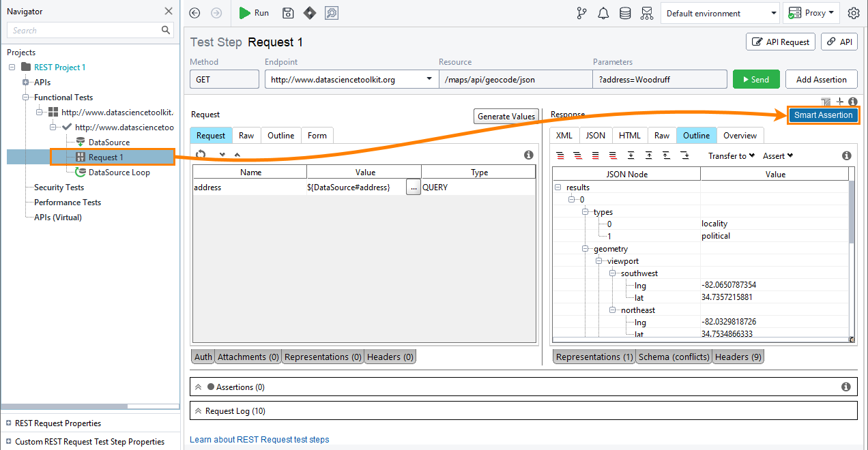Click the first down-arrow-to-line icon in the Outline toolbar
Screen dimensions: 868x450
(x=631, y=155)
